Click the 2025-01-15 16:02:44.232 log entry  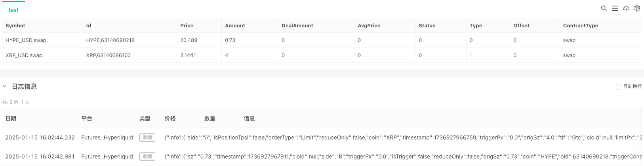point(40,137)
